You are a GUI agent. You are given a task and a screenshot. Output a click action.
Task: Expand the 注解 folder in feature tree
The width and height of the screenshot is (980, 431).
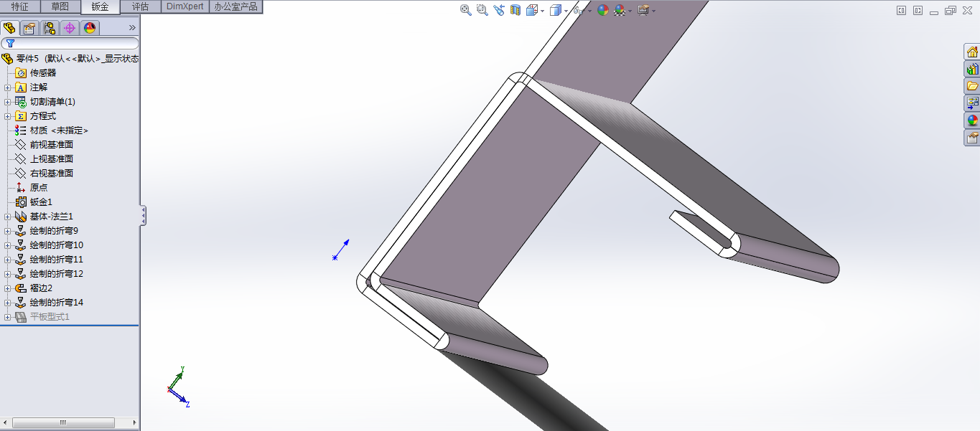coord(6,87)
